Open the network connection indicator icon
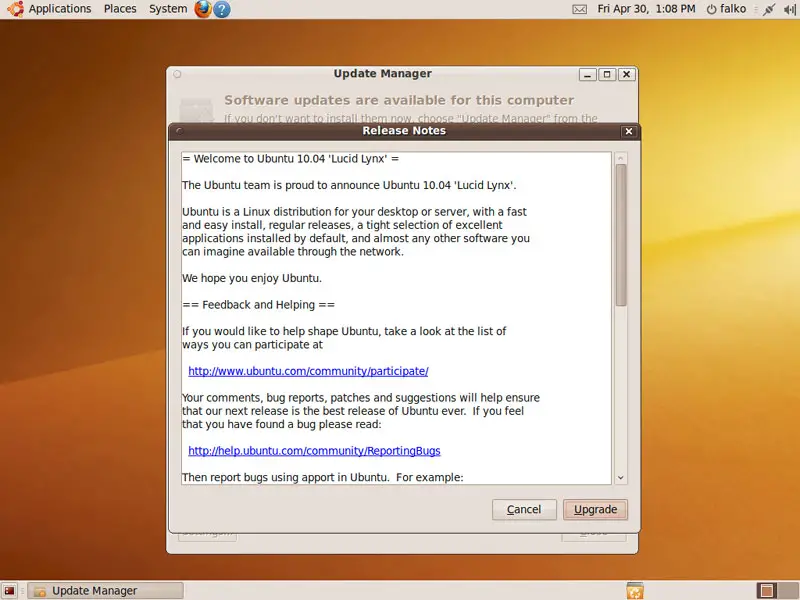800x600 pixels. (768, 9)
